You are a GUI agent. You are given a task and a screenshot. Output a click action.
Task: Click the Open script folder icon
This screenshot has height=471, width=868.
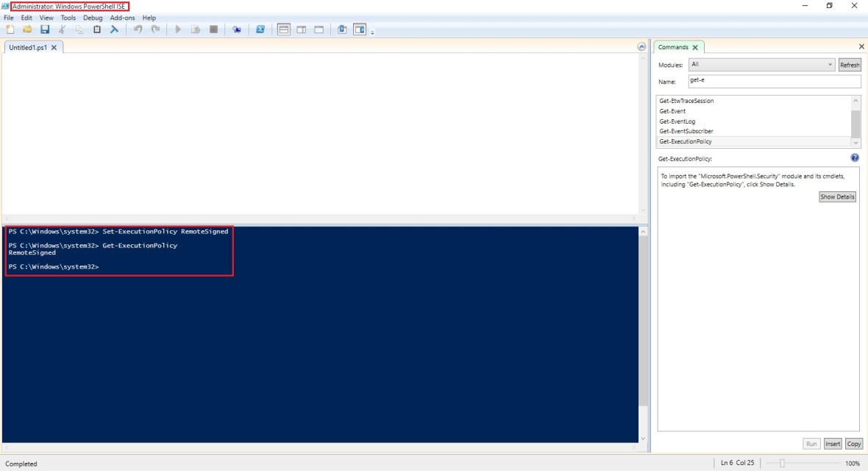tap(27, 29)
